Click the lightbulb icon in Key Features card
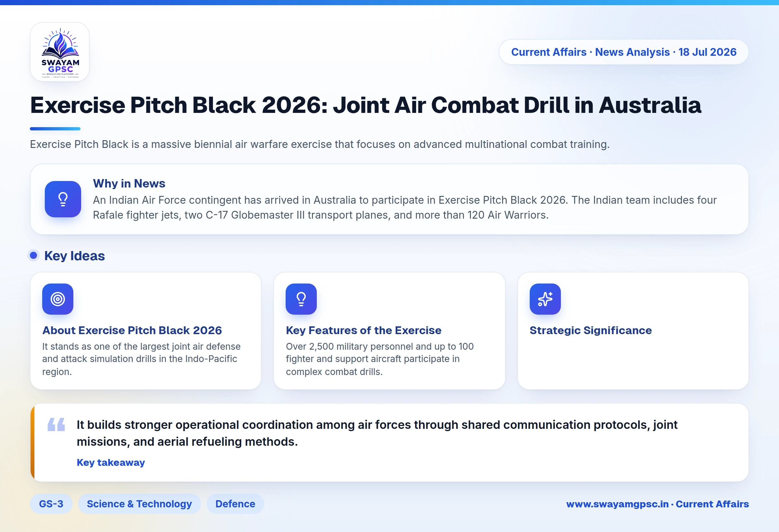 (301, 299)
